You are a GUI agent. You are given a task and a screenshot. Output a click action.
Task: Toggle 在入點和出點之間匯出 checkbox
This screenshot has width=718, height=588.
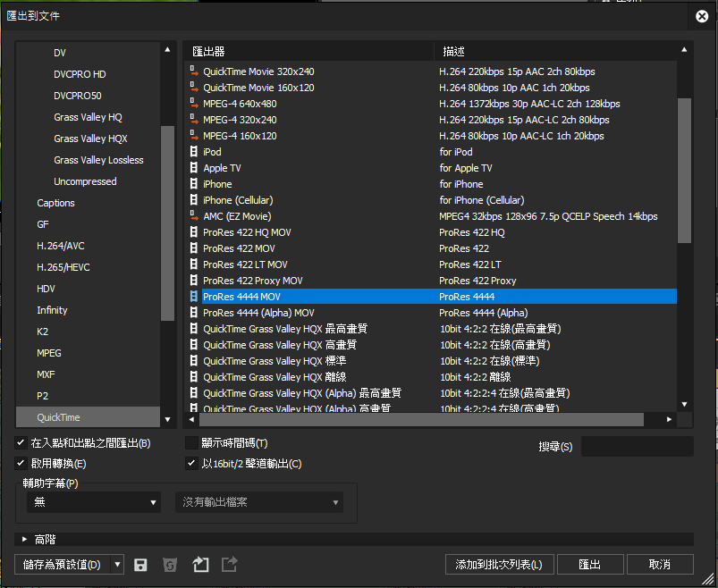pos(21,443)
